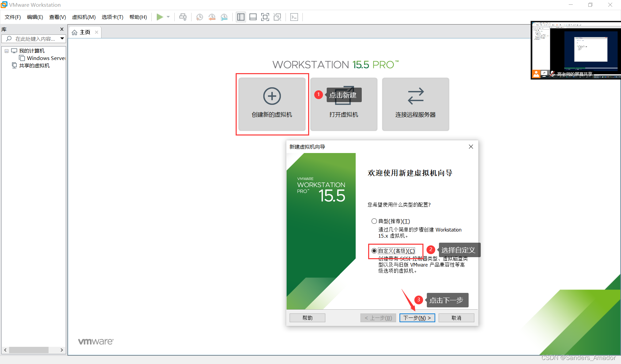The width and height of the screenshot is (621, 364).
Task: Open the 选项卡(T) menu
Action: point(113,17)
